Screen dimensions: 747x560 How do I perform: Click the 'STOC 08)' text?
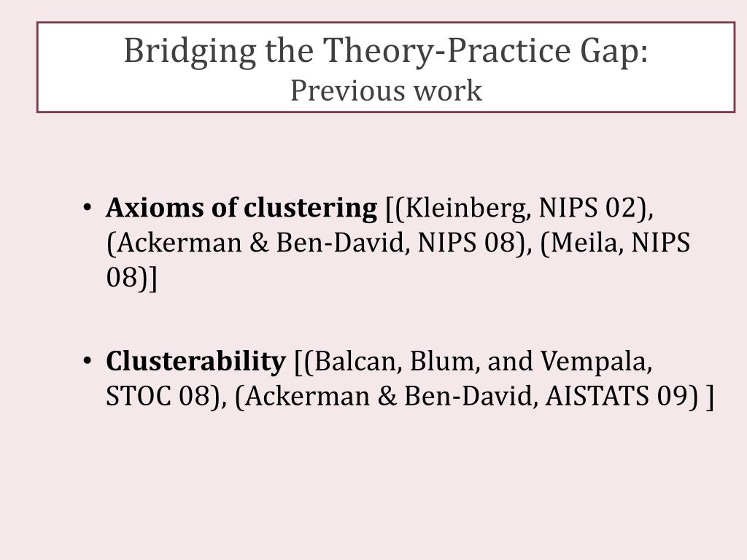[x=162, y=396]
